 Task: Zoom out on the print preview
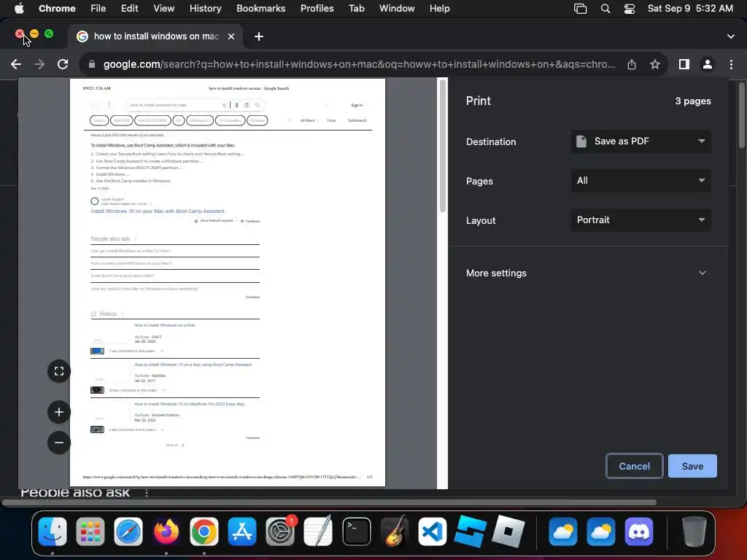tap(59, 443)
